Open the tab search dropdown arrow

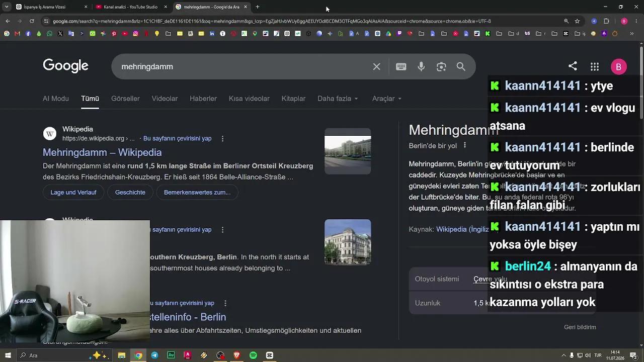[x=7, y=7]
